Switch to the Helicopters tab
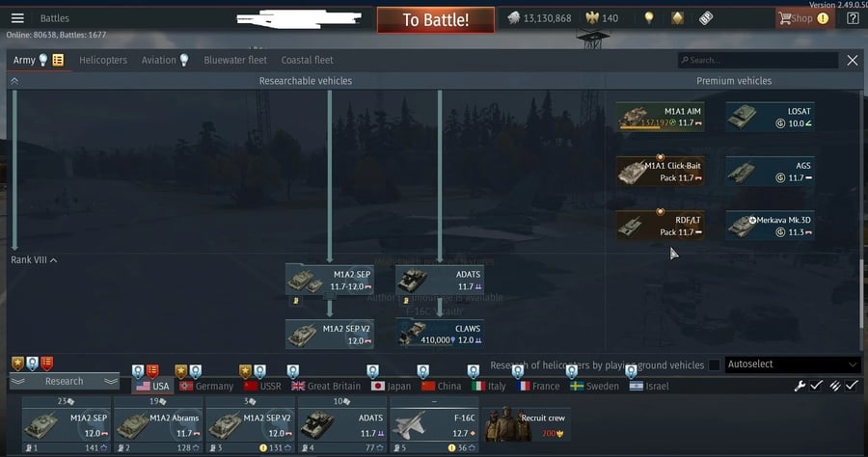Viewport: 868px width, 457px height. tap(103, 60)
